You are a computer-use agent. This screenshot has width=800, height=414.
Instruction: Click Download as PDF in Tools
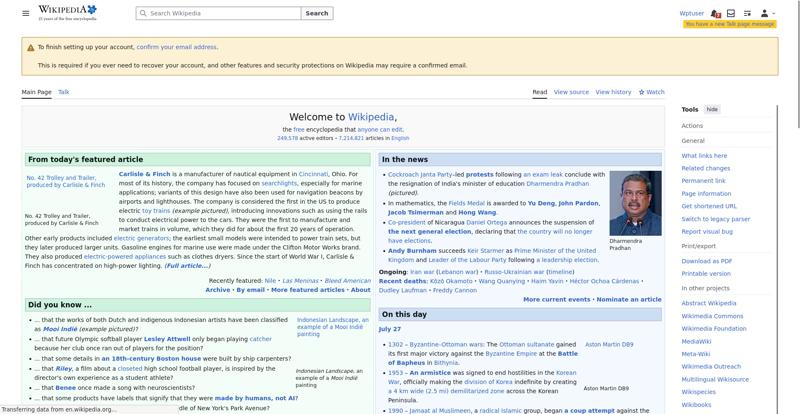coord(707,261)
